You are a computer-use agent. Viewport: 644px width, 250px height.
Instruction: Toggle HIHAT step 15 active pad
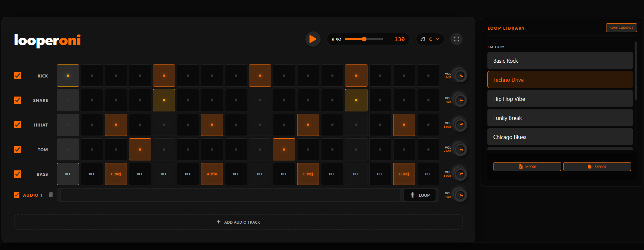pos(404,125)
